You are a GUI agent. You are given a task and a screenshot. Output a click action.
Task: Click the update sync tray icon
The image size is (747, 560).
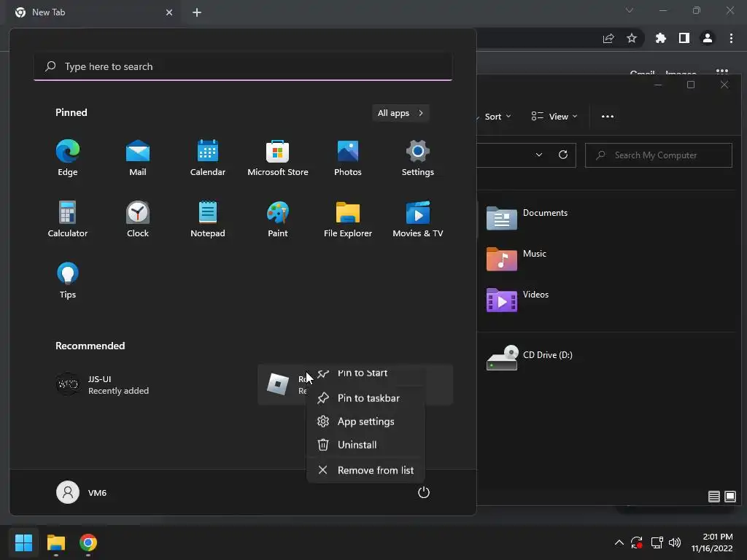click(x=637, y=542)
